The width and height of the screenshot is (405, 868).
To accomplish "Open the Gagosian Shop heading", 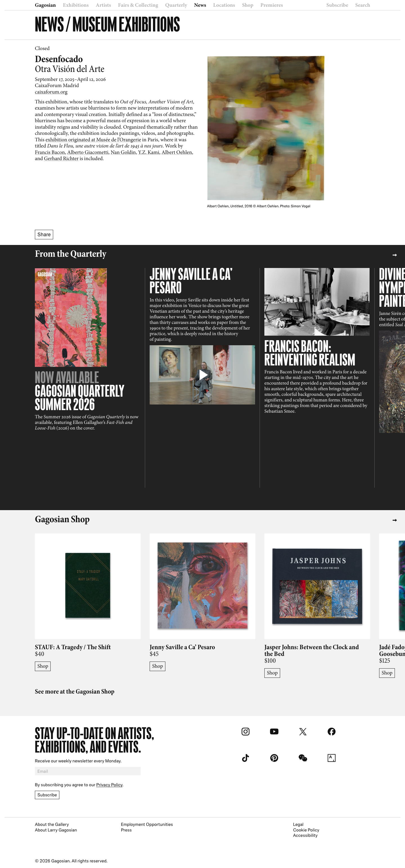I will (62, 519).
